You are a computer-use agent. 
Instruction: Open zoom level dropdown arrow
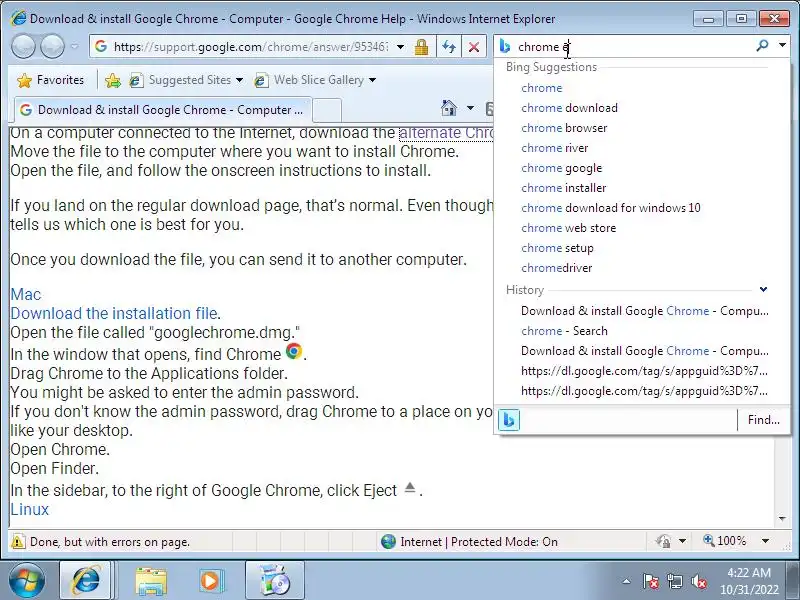(x=765, y=541)
